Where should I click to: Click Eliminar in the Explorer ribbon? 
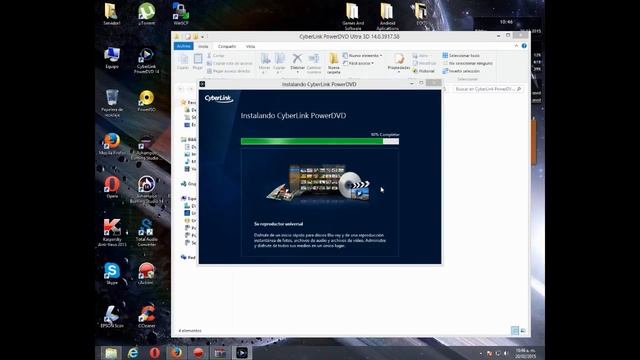[298, 63]
